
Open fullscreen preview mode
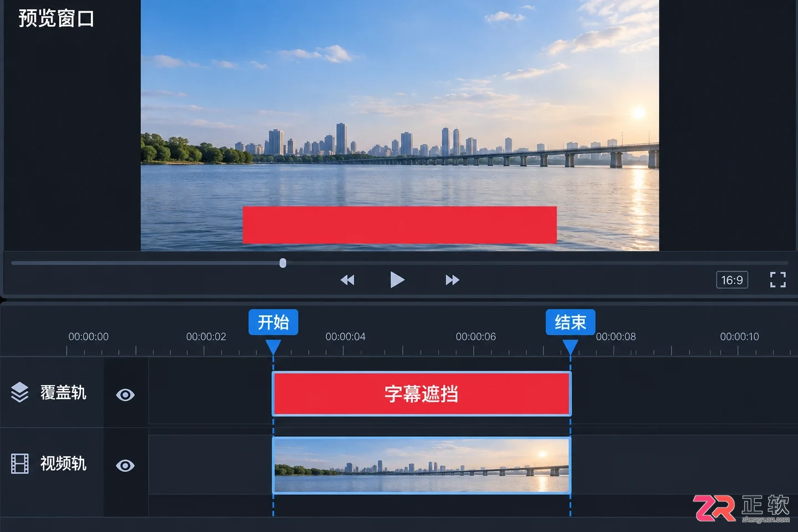click(x=777, y=280)
